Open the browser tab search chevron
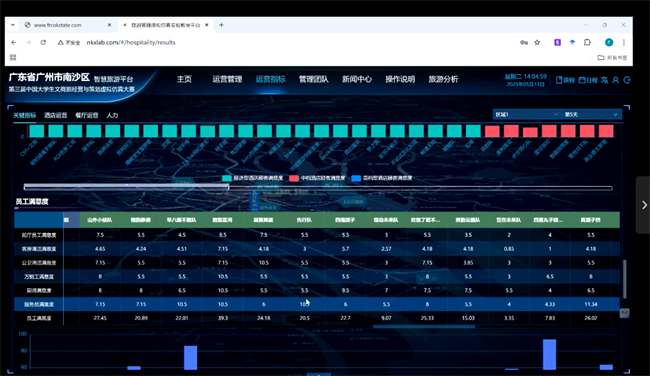Screen dimensions: 650x376 13,25
